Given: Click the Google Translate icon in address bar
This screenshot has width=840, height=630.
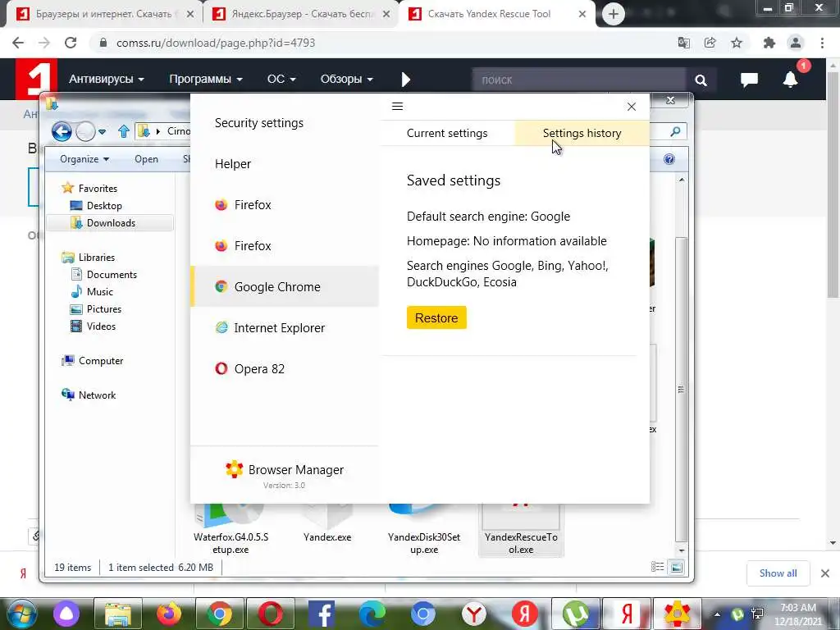Looking at the screenshot, I should (683, 43).
